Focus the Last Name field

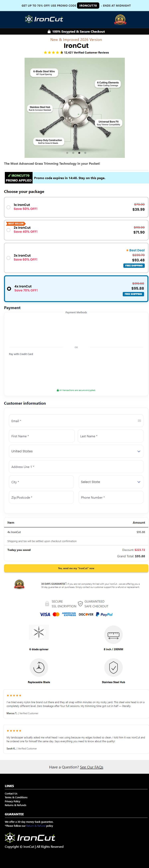click(x=110, y=436)
